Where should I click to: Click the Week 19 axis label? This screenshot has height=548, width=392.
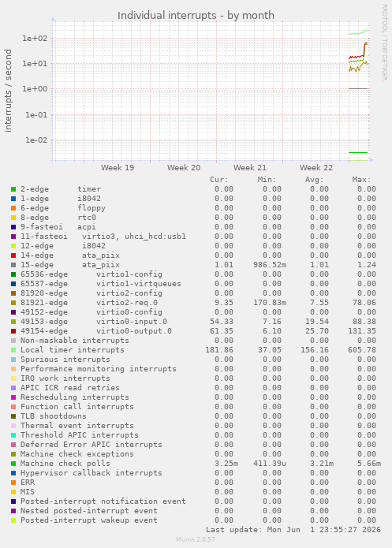pos(118,168)
